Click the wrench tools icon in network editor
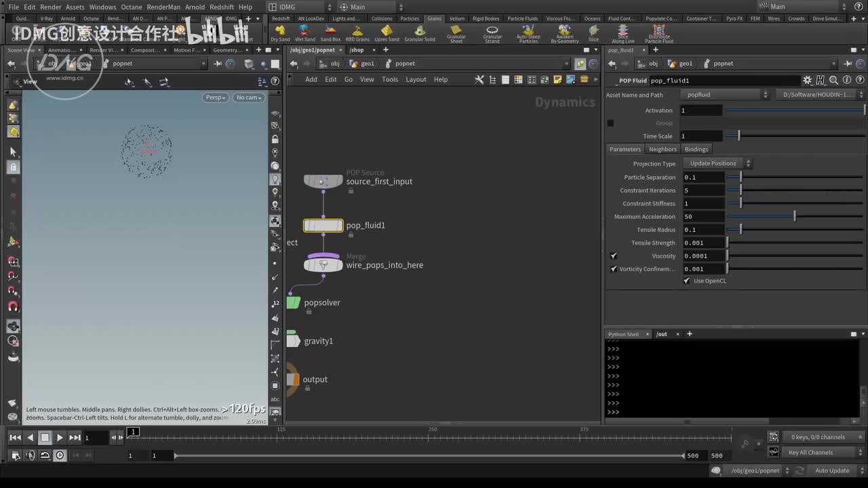This screenshot has width=868, height=488. pyautogui.click(x=479, y=79)
